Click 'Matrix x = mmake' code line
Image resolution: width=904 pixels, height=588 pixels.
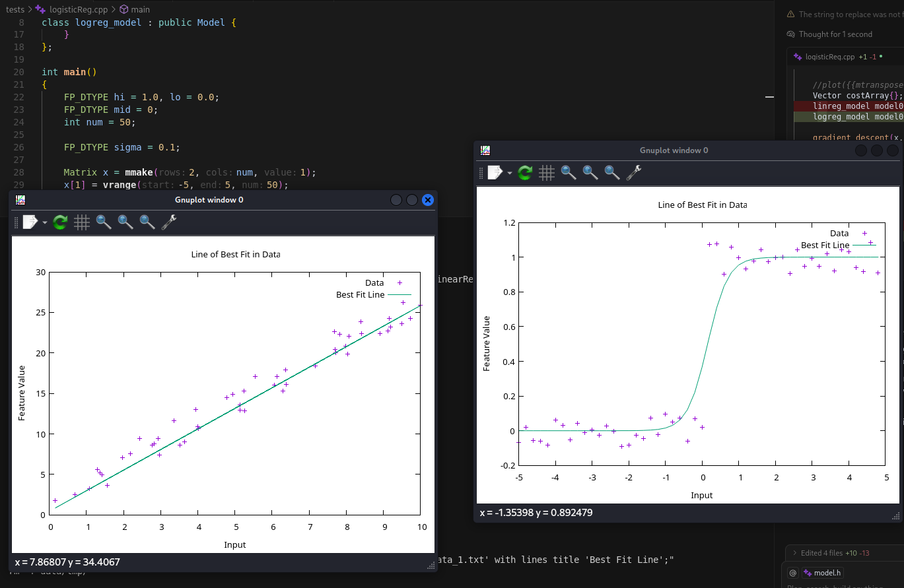point(190,172)
